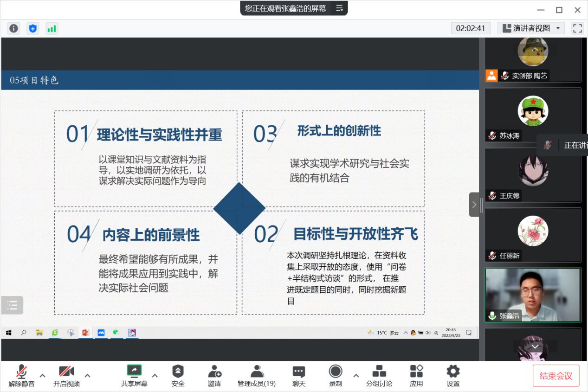Open the 管理成员(19) participants panel
Image resolution: width=588 pixels, height=392 pixels.
click(x=257, y=375)
